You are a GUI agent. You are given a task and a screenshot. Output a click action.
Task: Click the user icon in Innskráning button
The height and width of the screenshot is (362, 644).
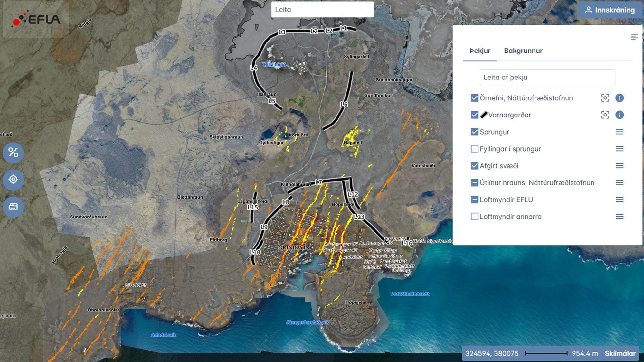click(x=588, y=10)
